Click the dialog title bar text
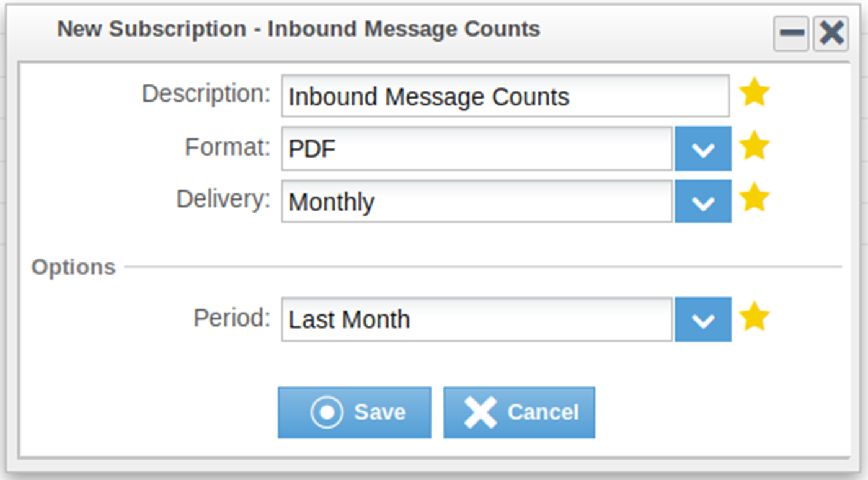The height and width of the screenshot is (480, 868). (298, 29)
